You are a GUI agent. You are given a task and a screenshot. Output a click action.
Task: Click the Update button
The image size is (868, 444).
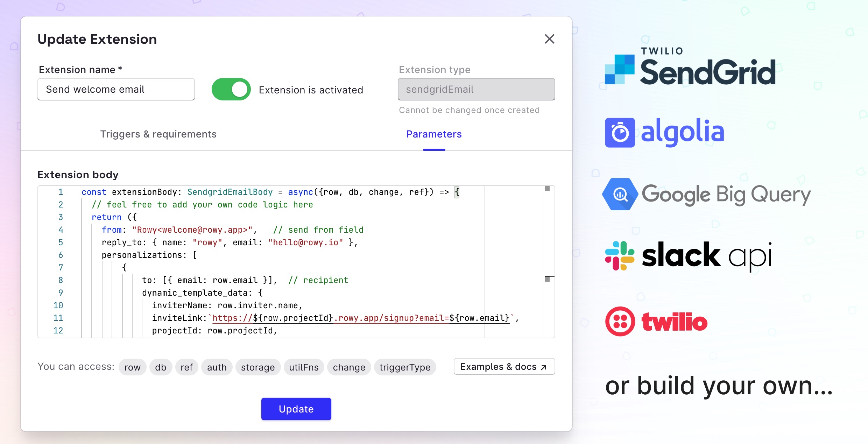pos(296,409)
